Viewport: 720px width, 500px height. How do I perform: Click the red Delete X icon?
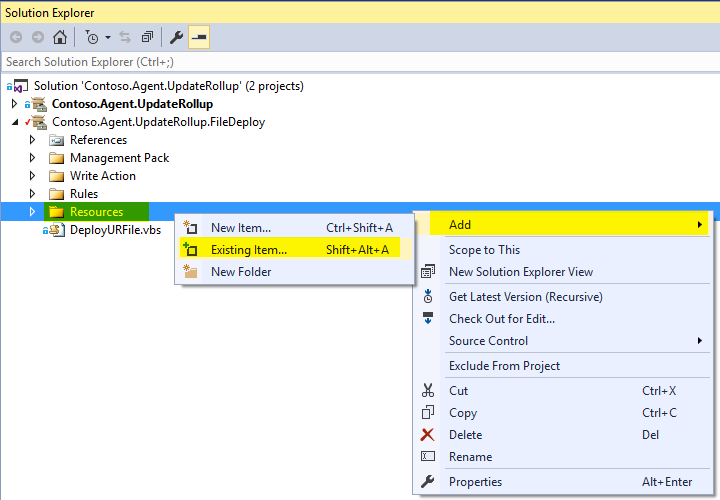[428, 434]
